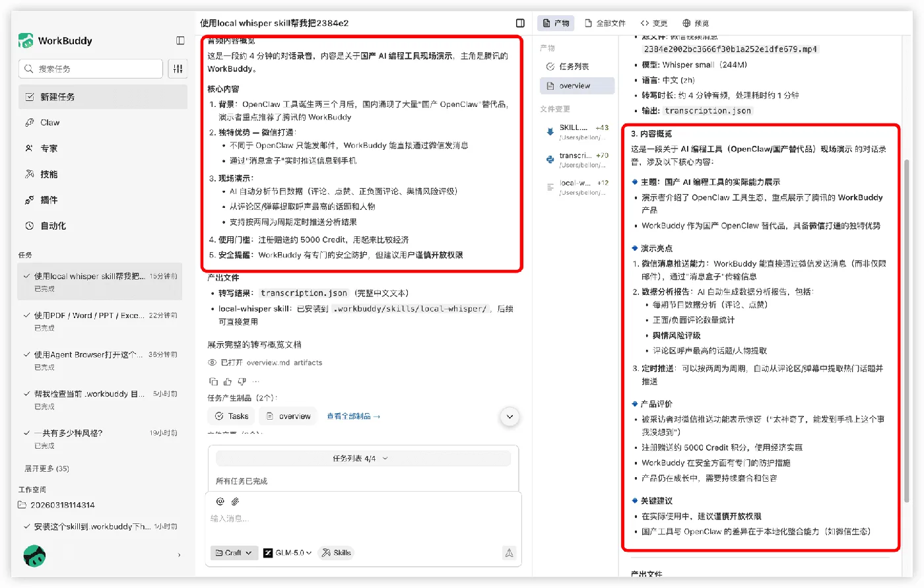Click the 查看全部制品 link
The height and width of the screenshot is (588, 924).
(354, 416)
